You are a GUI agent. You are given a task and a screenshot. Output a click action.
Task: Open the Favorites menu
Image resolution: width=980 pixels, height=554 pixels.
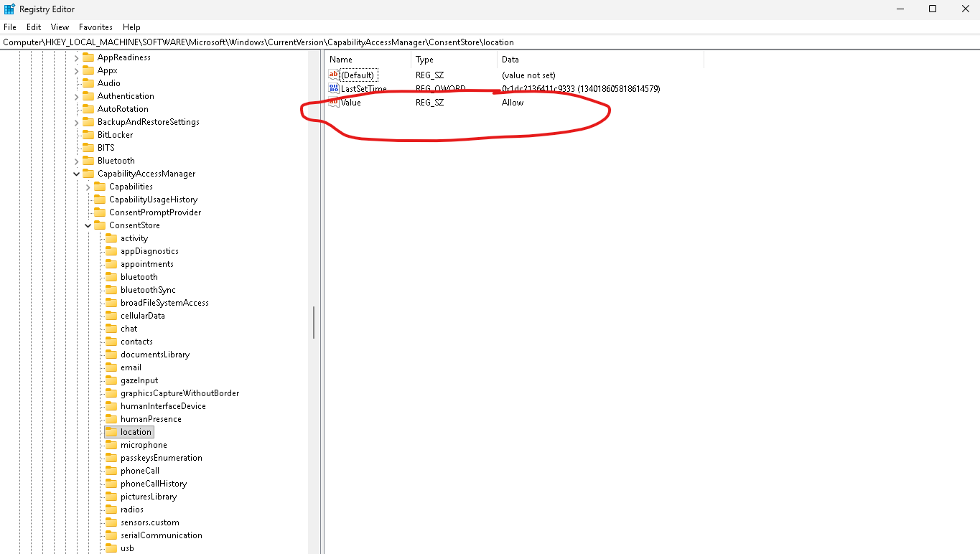pos(95,27)
